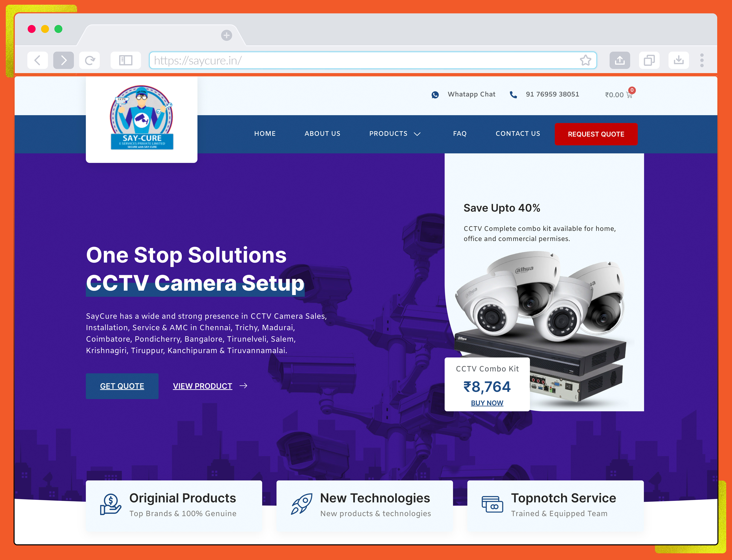Image resolution: width=732 pixels, height=560 pixels.
Task: Click the Buy Now link
Action: point(487,403)
